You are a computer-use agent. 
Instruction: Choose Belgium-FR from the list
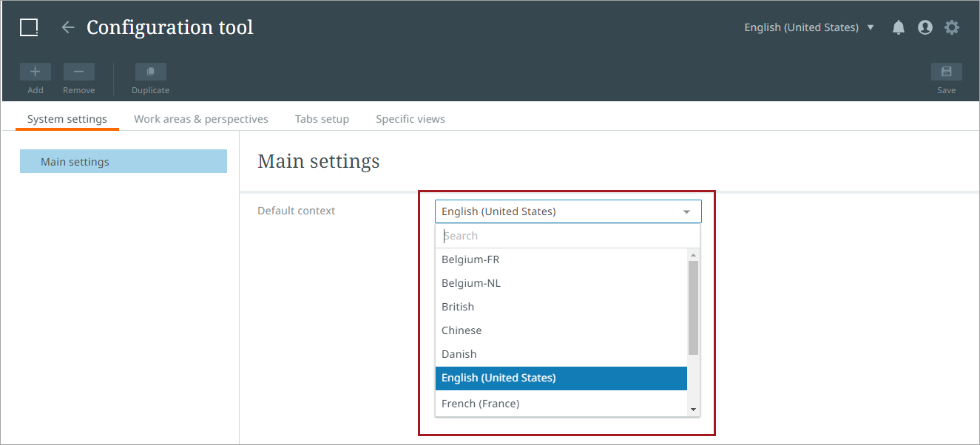(x=561, y=259)
